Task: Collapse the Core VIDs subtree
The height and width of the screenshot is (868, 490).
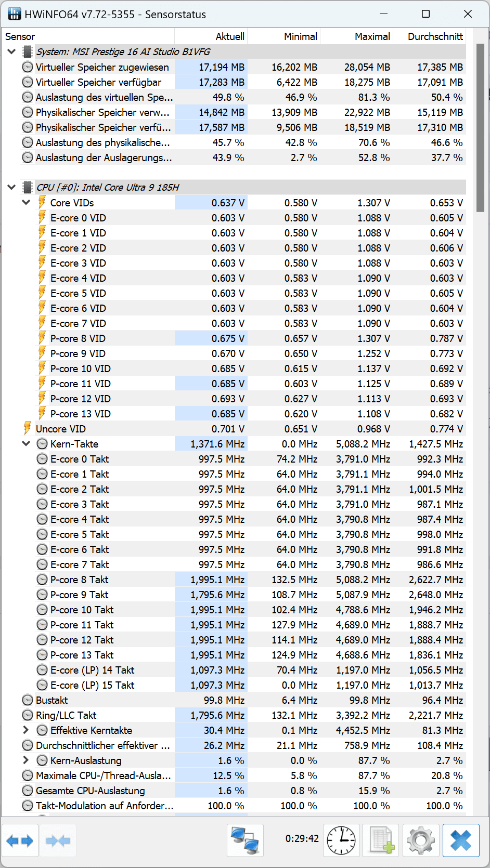Action: click(x=26, y=203)
